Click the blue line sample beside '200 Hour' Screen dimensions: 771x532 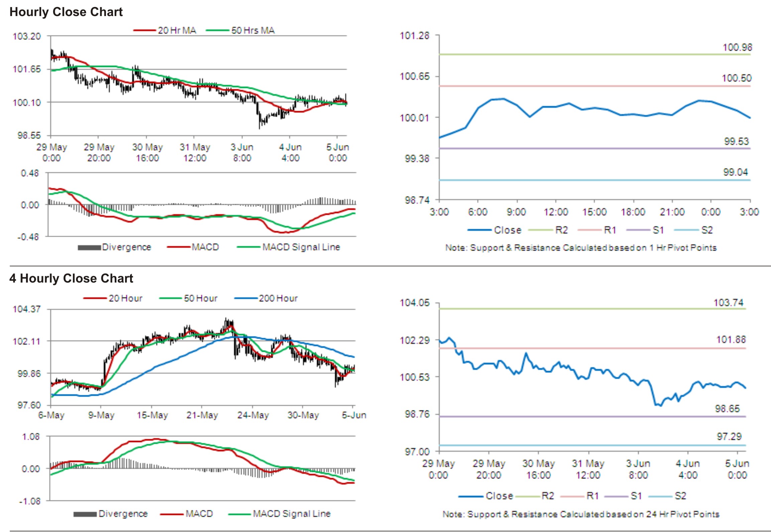tap(246, 298)
